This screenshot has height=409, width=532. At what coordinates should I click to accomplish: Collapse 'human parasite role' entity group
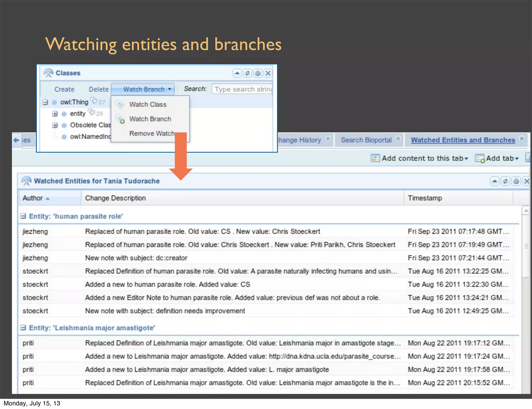[23, 216]
